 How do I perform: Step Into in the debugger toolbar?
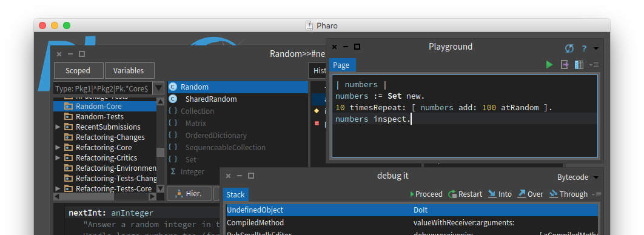500,194
